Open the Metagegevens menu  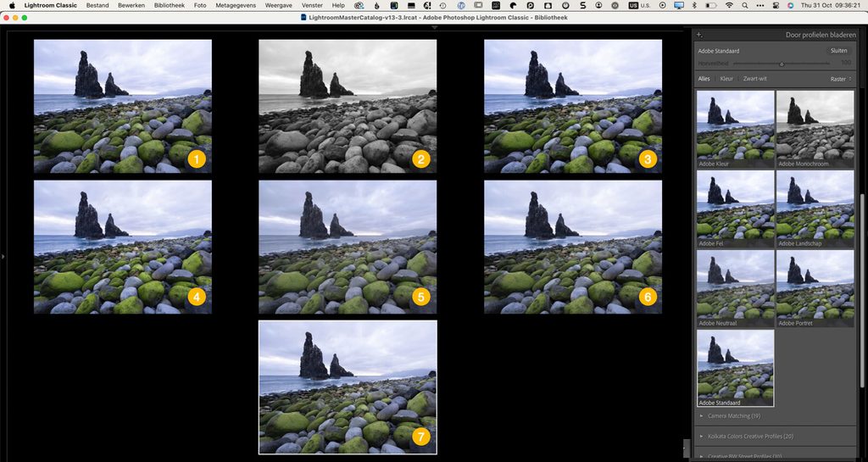tap(234, 5)
